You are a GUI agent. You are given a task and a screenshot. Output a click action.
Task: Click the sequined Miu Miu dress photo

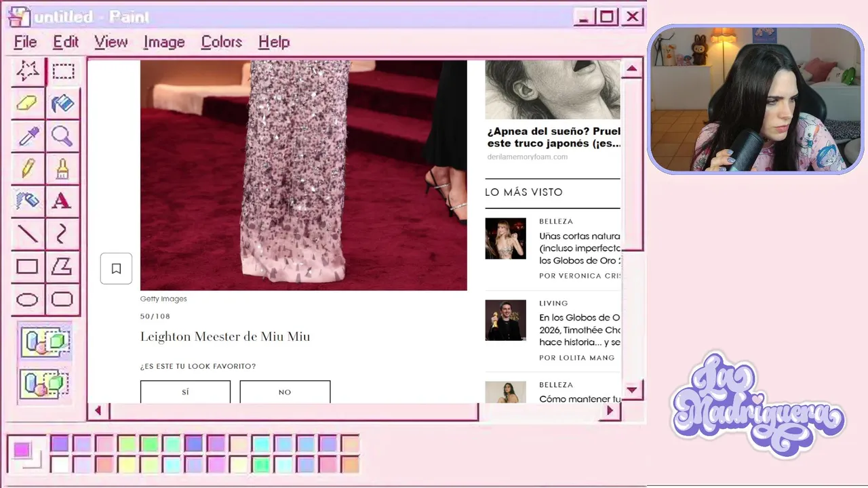coord(303,175)
